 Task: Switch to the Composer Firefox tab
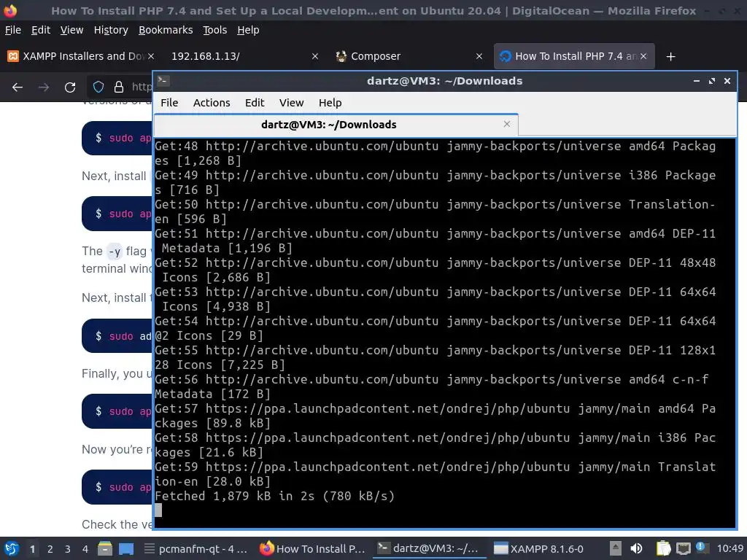[409, 56]
